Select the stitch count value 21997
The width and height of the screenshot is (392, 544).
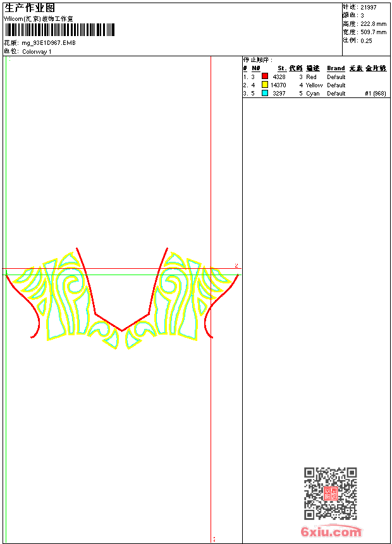369,8
